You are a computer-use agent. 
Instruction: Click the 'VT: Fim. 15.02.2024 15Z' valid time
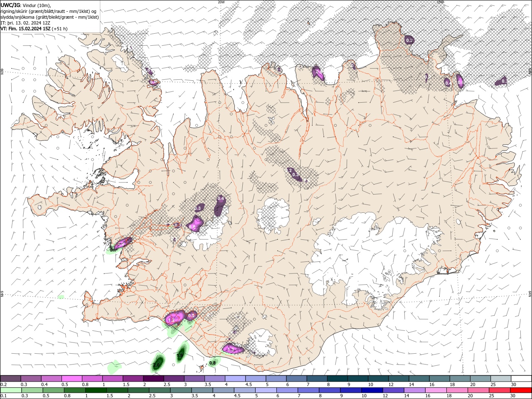pos(26,29)
